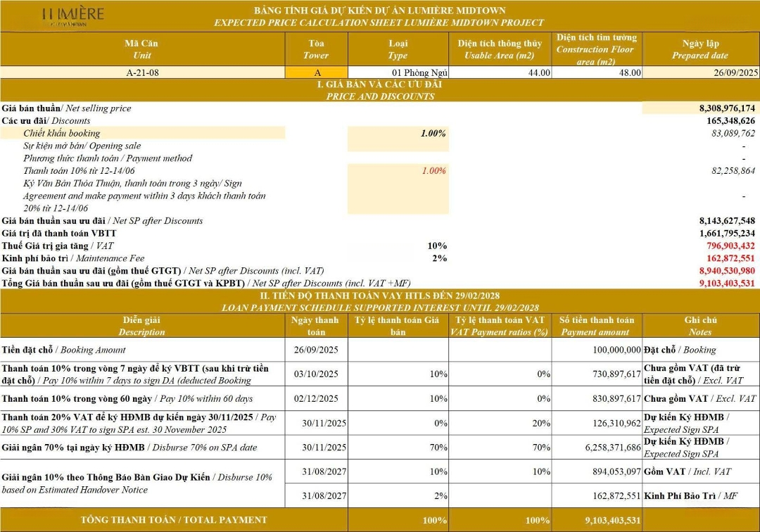The height and width of the screenshot is (532, 760).
Task: Click the bold black 1.00% booking discount cell
Action: [x=398, y=133]
